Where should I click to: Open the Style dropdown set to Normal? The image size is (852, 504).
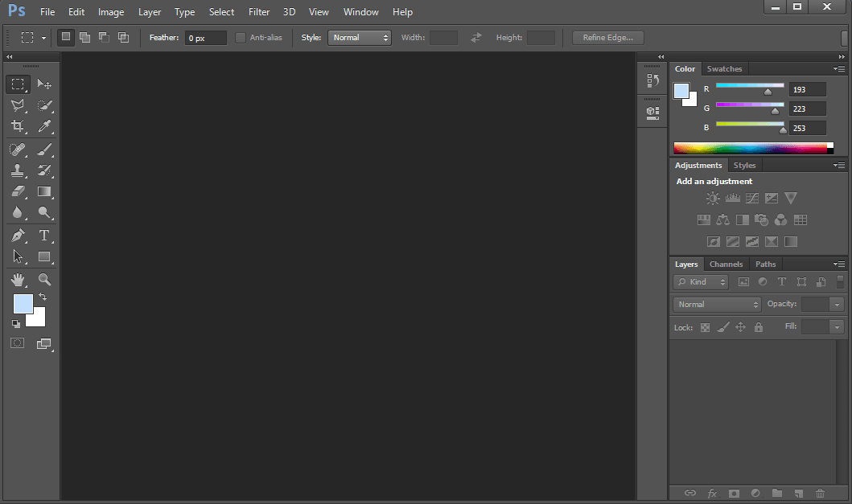point(359,38)
